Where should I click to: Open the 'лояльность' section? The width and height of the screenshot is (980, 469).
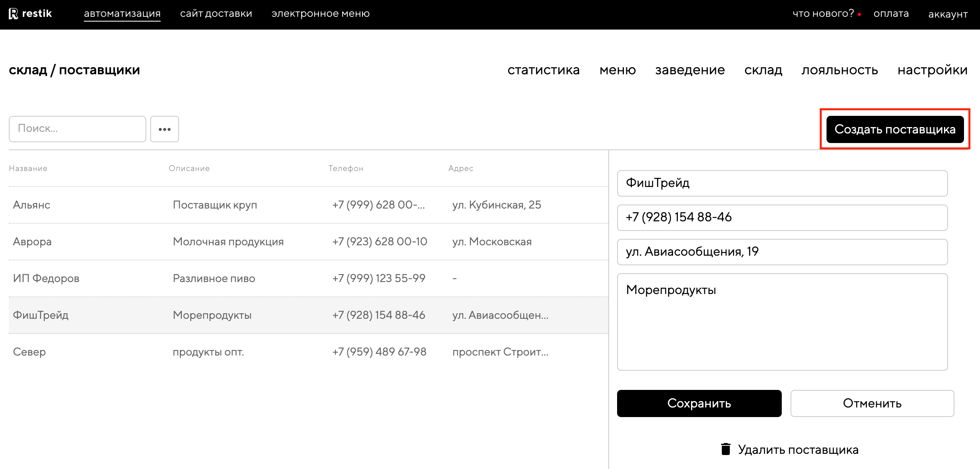(840, 70)
